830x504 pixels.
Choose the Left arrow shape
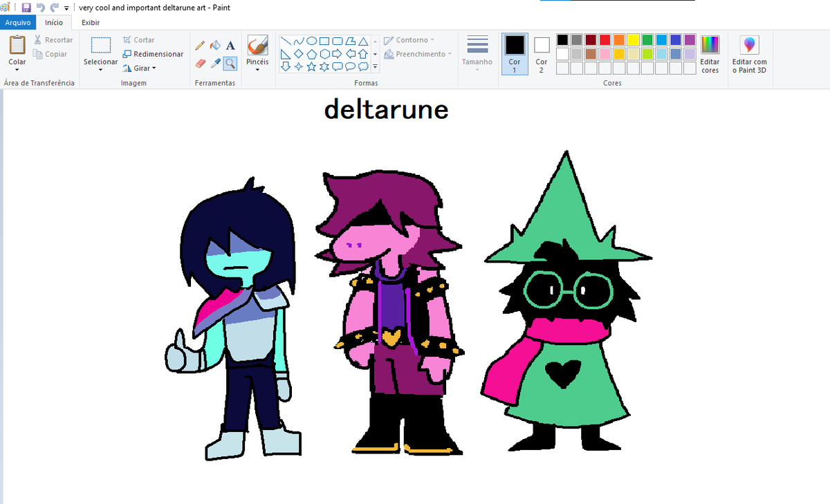(351, 54)
